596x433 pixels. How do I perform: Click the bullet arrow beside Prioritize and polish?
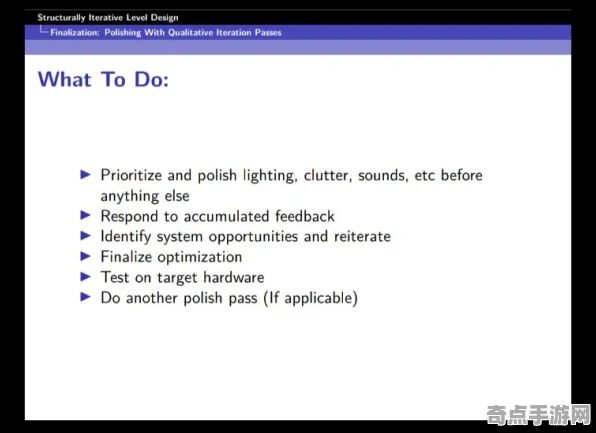pyautogui.click(x=86, y=175)
